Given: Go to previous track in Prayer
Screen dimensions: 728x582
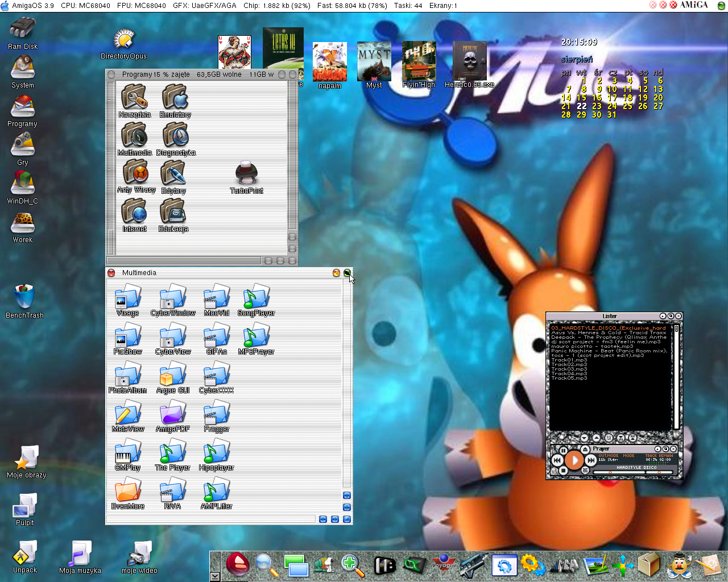Looking at the screenshot, I should point(557,460).
